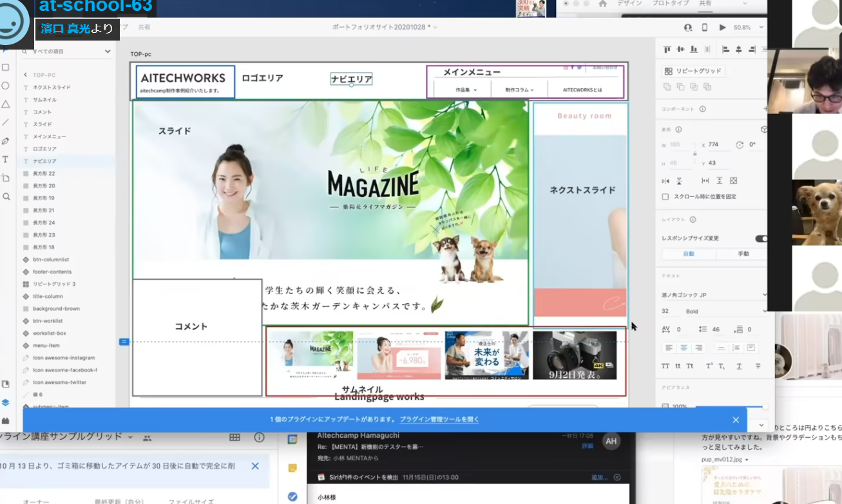The width and height of the screenshot is (842, 504).
Task: Switch to 共有 tab in back window
Action: [705, 3]
